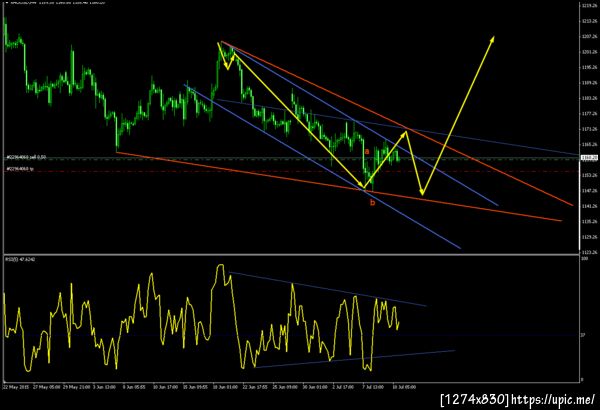The image size is (600, 410).
Task: Click price level 1147.26 on the axis
Action: pyautogui.click(x=590, y=190)
